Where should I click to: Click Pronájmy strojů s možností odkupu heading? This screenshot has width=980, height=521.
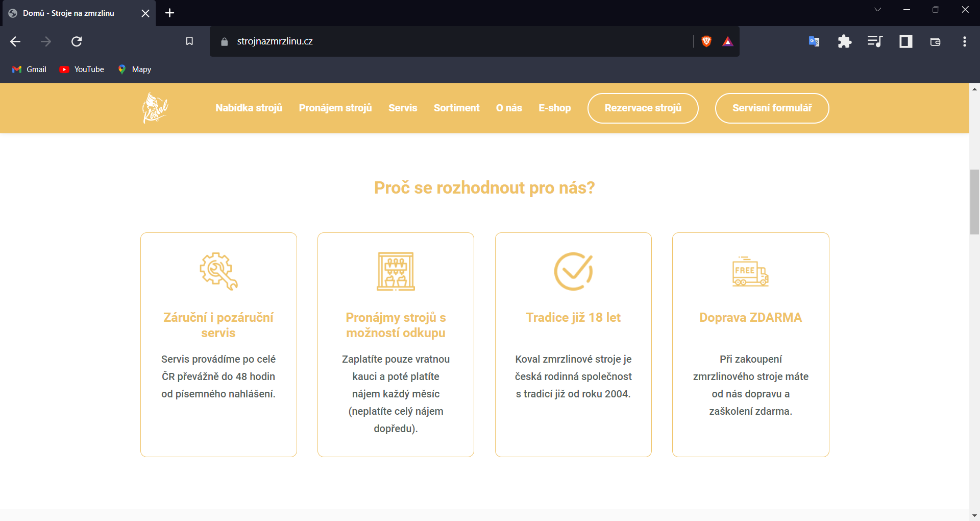click(x=396, y=325)
